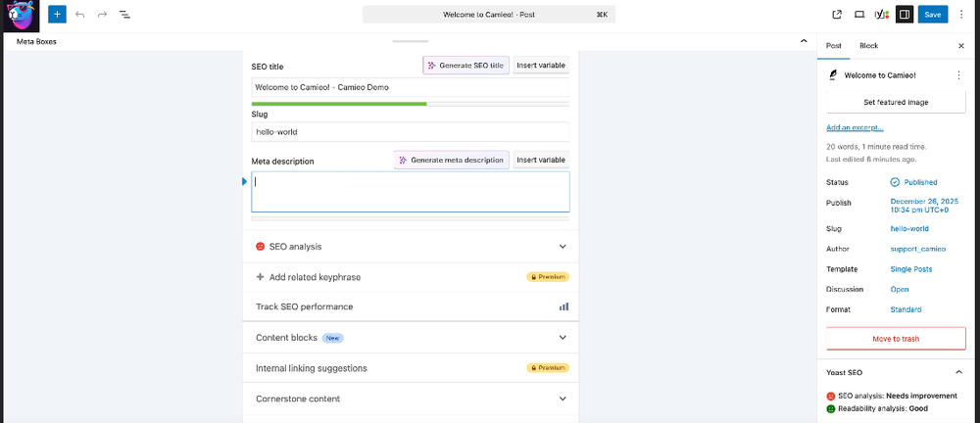Change the Format Standard setting
Viewport: 980px width, 423px height.
[906, 310]
